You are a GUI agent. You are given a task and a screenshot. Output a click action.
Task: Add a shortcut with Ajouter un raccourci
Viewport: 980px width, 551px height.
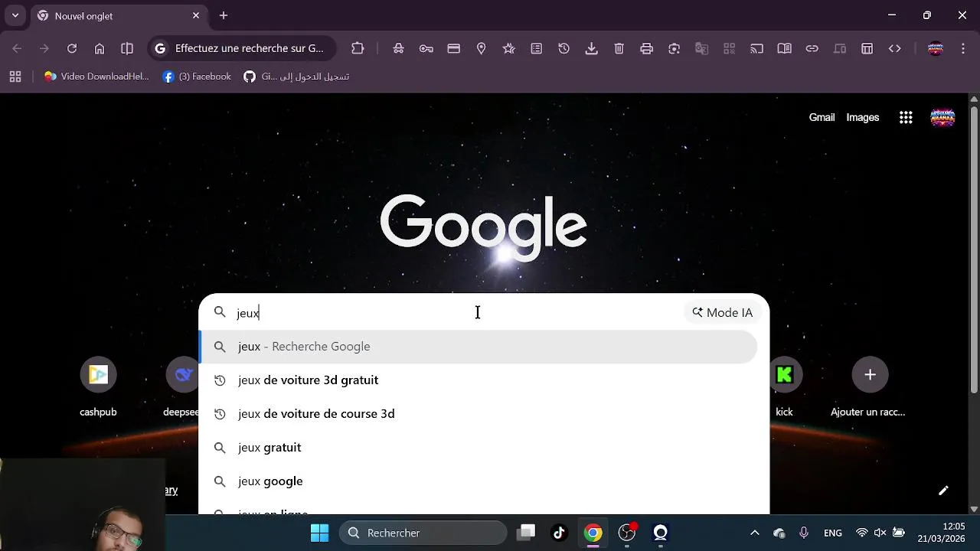click(x=869, y=386)
